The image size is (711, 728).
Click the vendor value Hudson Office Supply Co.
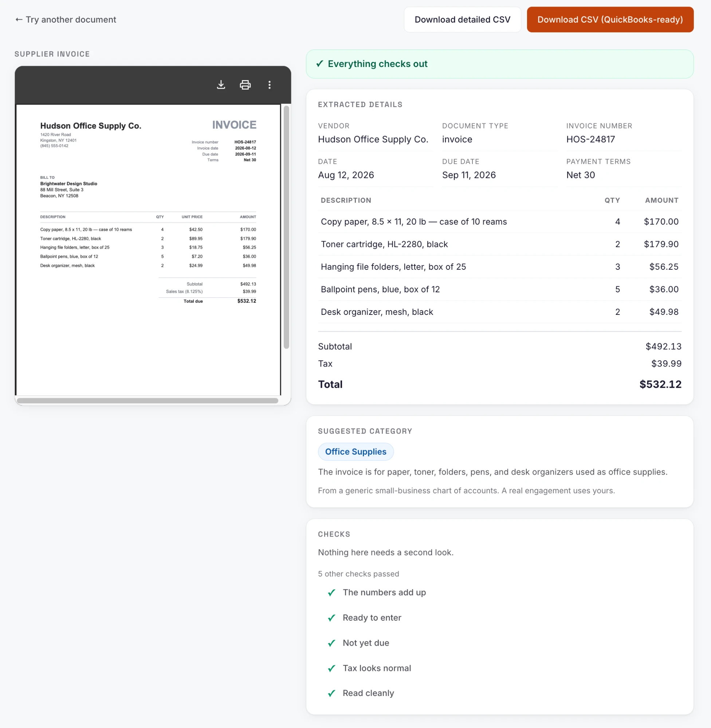click(373, 139)
